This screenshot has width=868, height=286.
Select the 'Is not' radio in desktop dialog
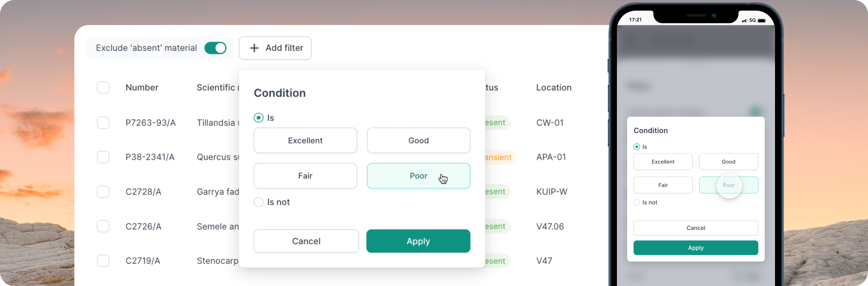258,202
